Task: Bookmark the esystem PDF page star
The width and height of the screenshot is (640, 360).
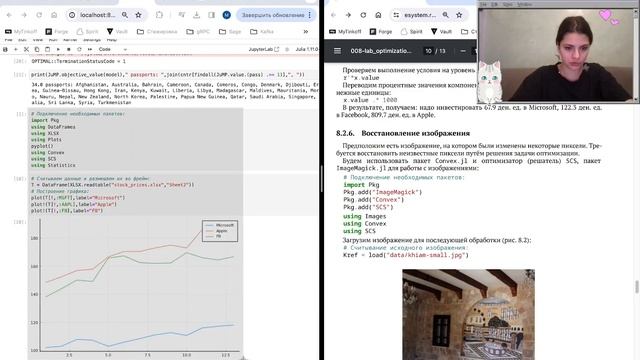Action: coord(459,15)
